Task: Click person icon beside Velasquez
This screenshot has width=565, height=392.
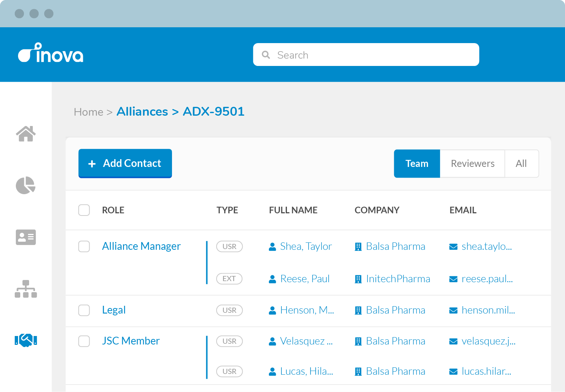Action: (x=273, y=342)
